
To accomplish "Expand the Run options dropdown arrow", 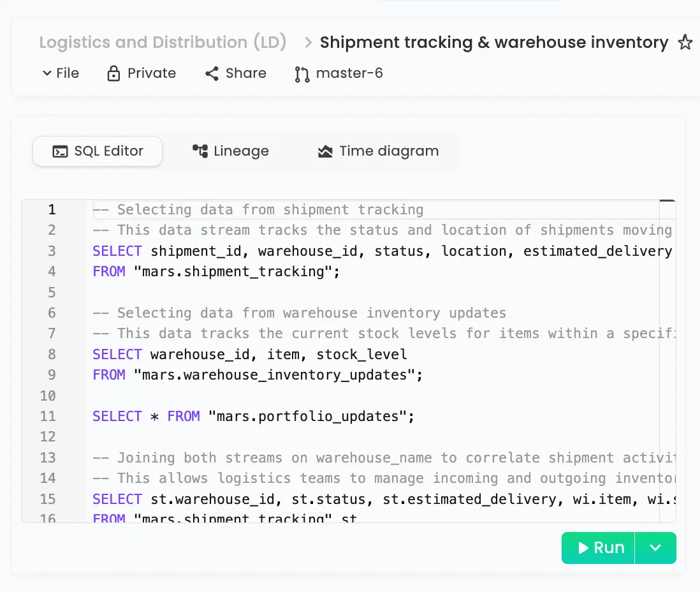I will click(655, 548).
